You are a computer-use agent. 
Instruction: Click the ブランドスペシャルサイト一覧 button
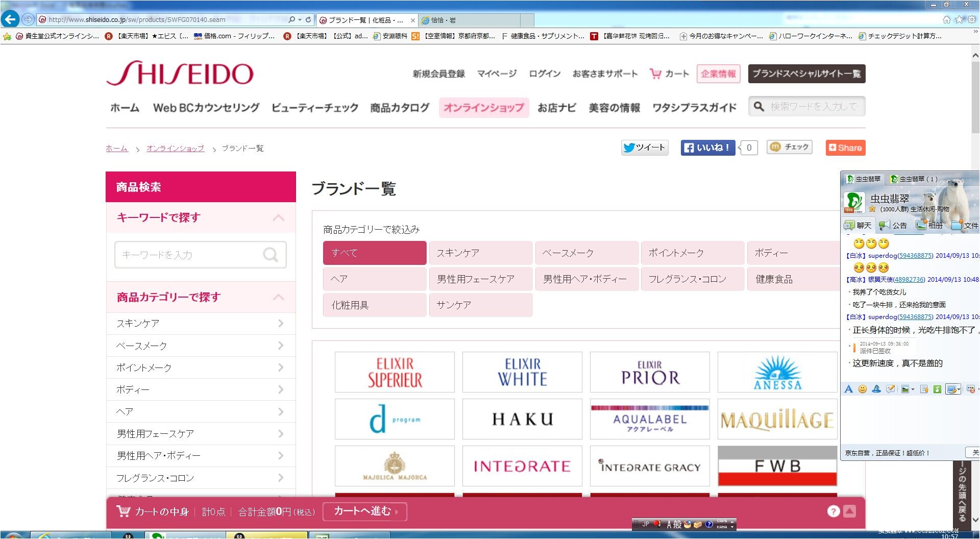point(806,73)
